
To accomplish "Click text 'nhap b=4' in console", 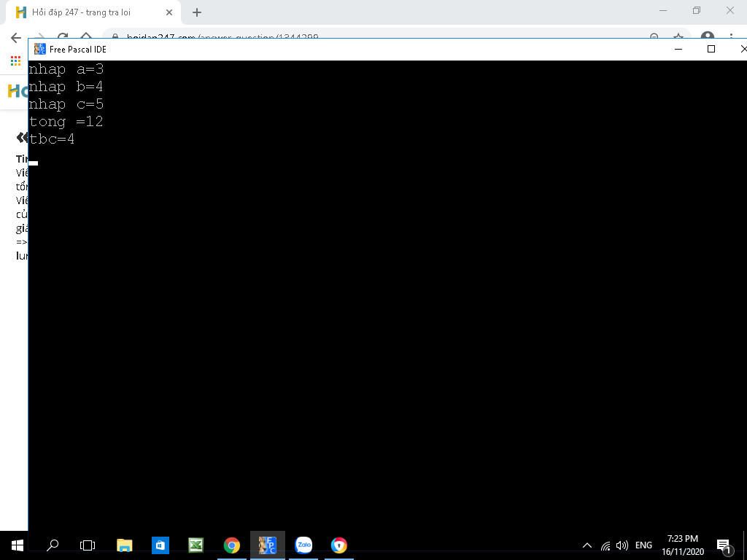I will click(x=66, y=87).
